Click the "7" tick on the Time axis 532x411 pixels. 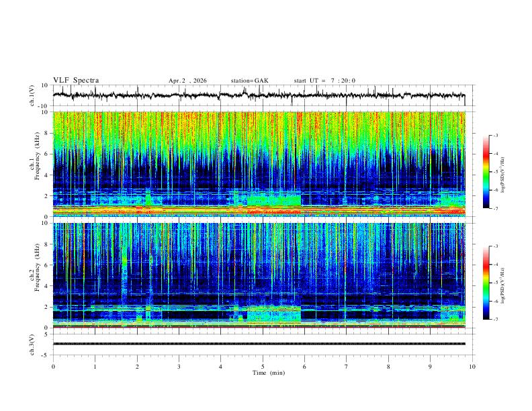tap(347, 367)
